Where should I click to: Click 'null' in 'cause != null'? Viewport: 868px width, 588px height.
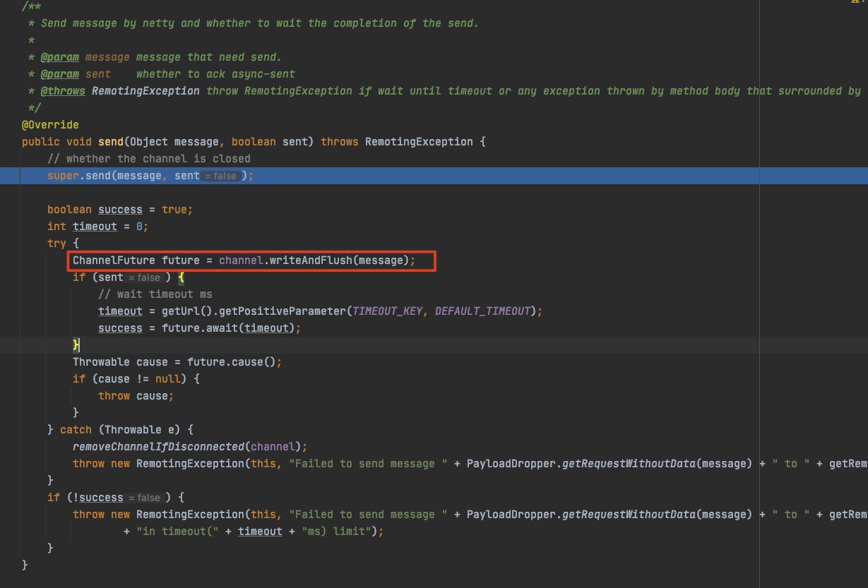point(168,379)
